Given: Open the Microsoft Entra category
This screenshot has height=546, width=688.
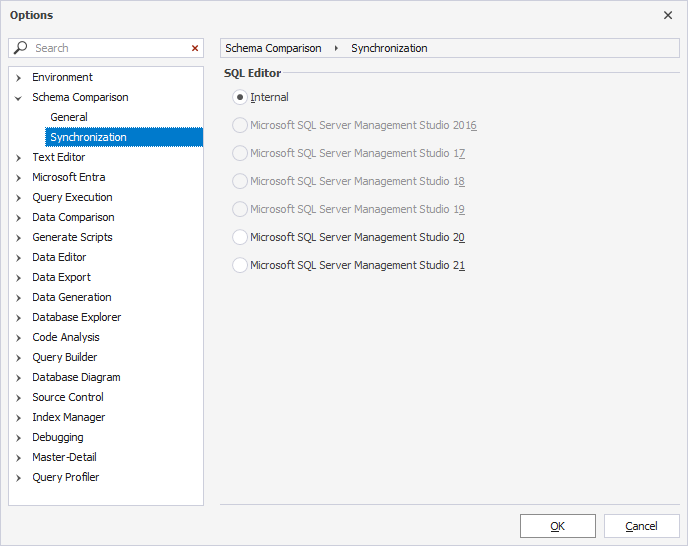Looking at the screenshot, I should tap(69, 177).
